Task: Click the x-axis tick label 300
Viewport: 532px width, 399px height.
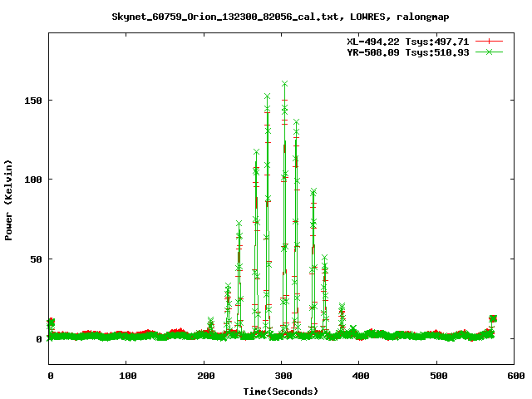Action: [x=283, y=376]
